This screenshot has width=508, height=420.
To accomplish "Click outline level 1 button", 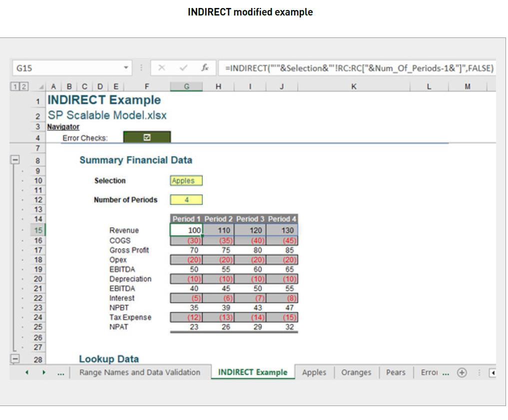I will pos(14,86).
